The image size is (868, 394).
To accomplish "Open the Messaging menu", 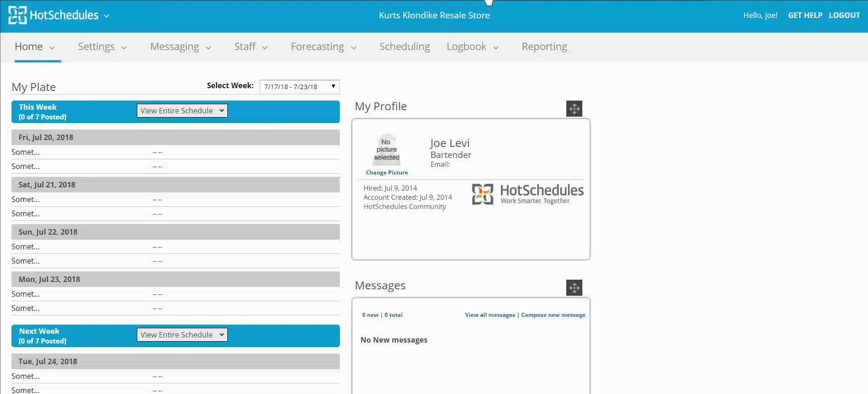I will [175, 47].
